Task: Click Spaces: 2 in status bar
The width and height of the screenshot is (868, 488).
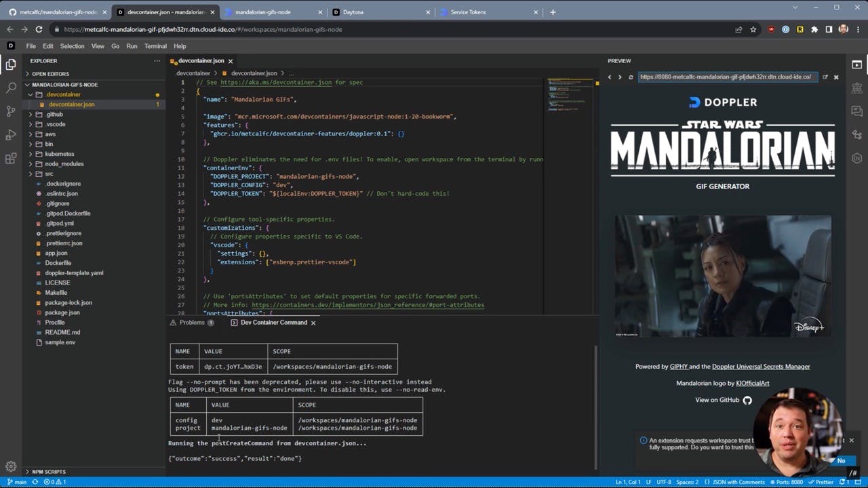Action: (x=688, y=482)
